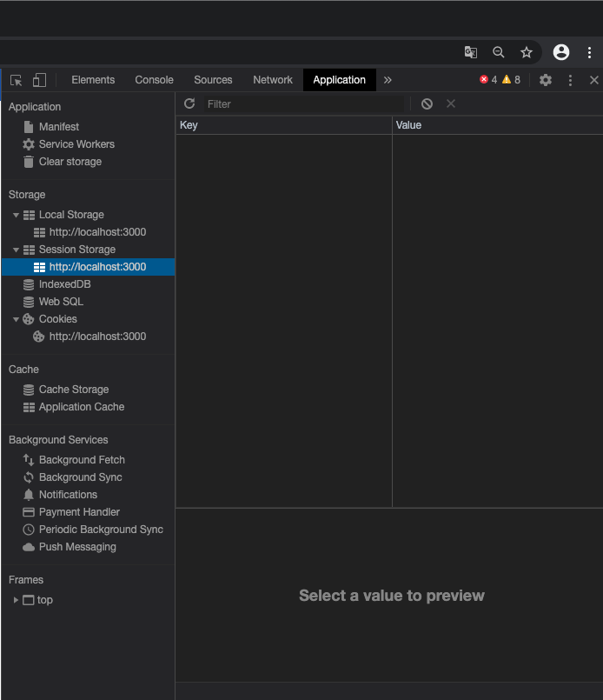The height and width of the screenshot is (700, 603).
Task: Expand the top frame node
Action: [16, 600]
